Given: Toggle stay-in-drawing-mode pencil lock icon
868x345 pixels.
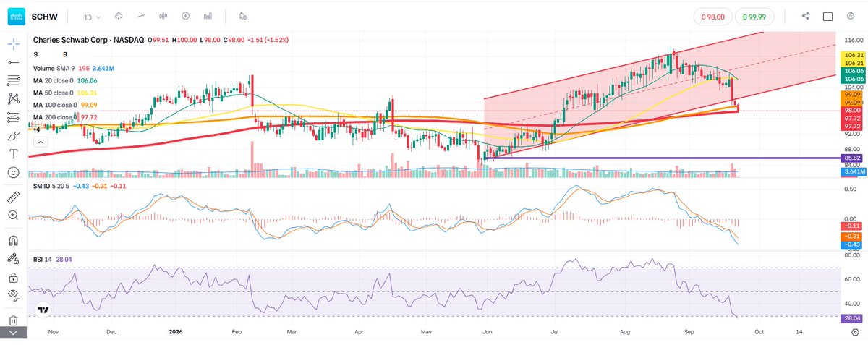Looking at the screenshot, I should (x=13, y=258).
